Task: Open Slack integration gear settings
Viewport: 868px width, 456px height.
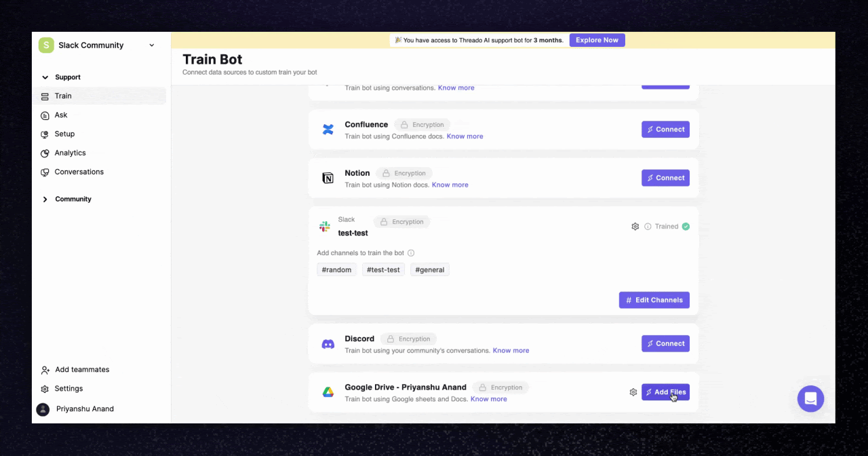Action: [x=635, y=227]
